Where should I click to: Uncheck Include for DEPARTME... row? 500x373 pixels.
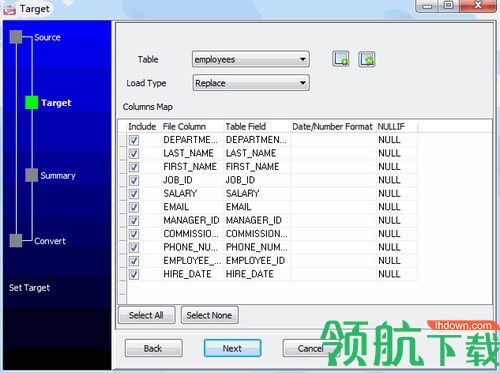pyautogui.click(x=134, y=140)
